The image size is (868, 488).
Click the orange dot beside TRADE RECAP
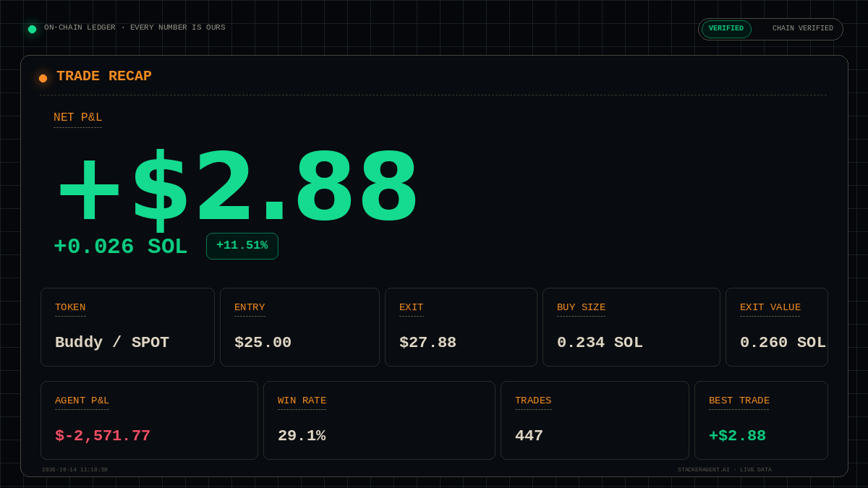(43, 78)
